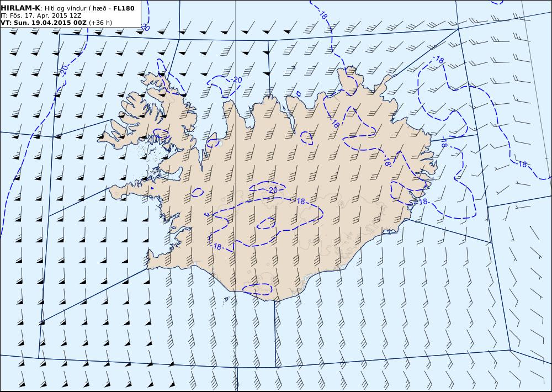The image size is (552, 392).
Task: Click the -20 contour label over central Iceland
Action: pyautogui.click(x=271, y=190)
